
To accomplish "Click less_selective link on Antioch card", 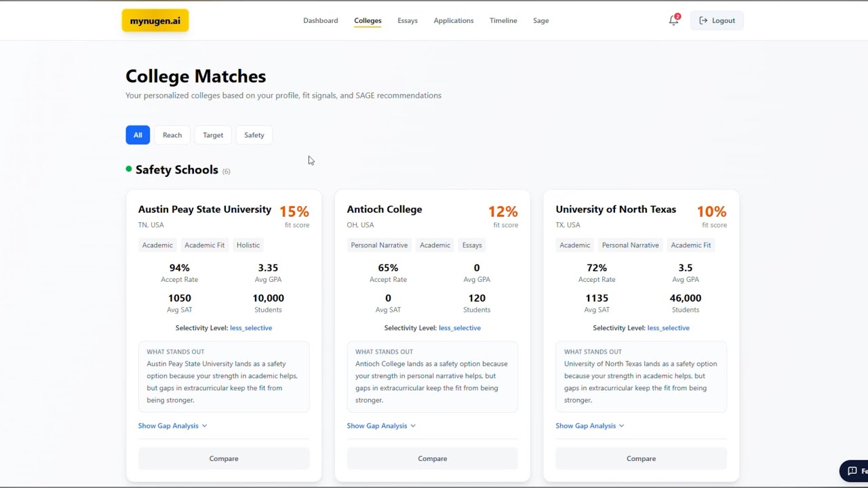I will coord(460,328).
